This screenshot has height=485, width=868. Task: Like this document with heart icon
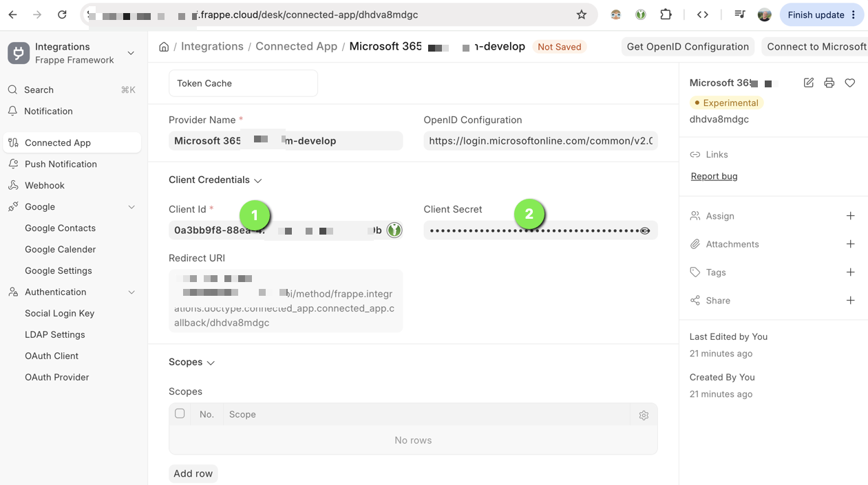click(850, 83)
